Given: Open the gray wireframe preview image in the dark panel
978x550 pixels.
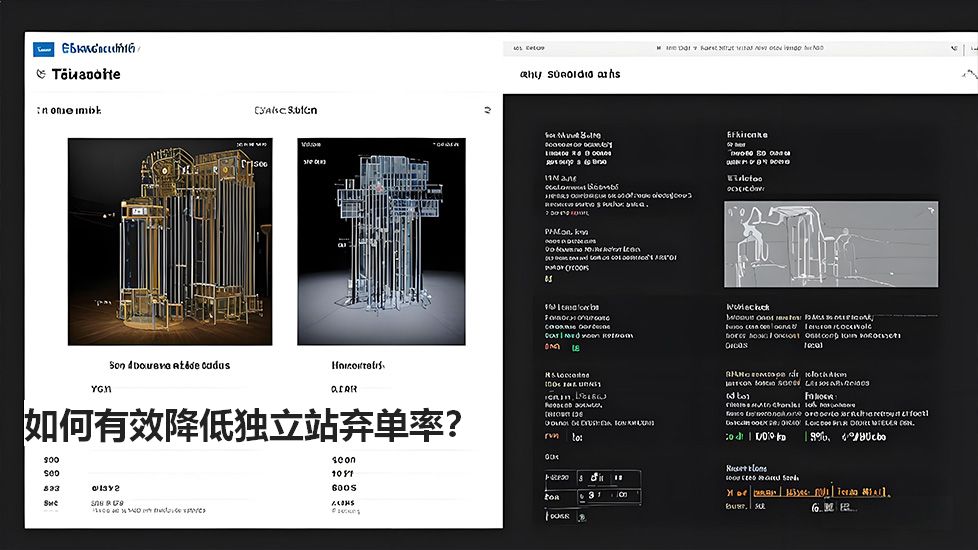Looking at the screenshot, I should click(831, 244).
